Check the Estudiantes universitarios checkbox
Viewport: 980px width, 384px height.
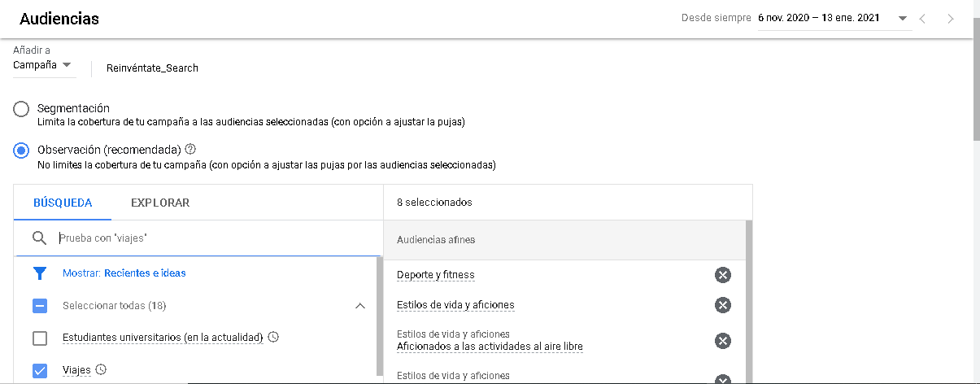coord(40,338)
